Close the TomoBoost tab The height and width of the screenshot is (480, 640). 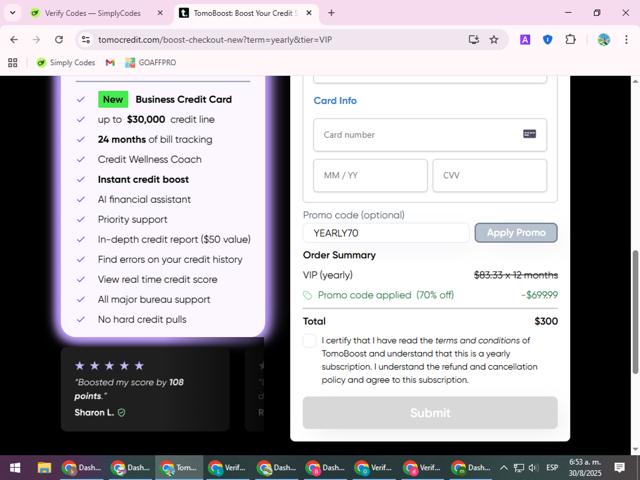pos(309,13)
